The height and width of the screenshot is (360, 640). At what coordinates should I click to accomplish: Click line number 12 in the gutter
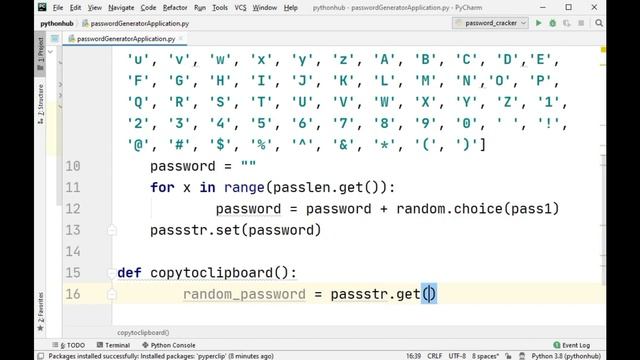[x=73, y=209]
